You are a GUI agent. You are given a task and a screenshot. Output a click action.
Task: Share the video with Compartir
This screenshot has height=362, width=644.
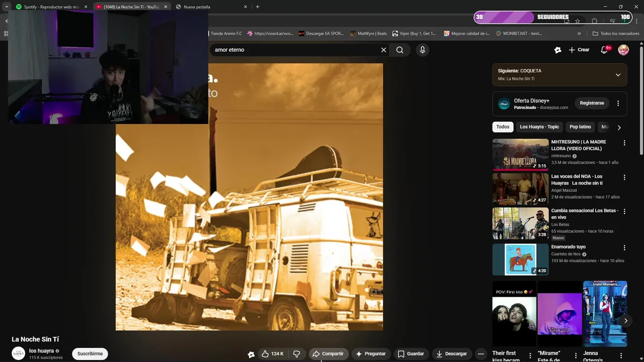(x=328, y=353)
